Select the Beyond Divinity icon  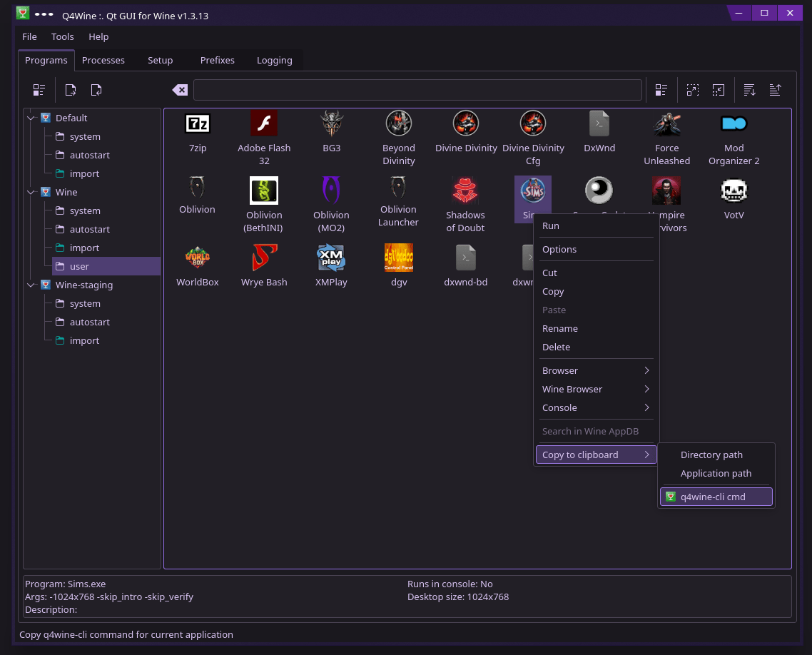[399, 123]
